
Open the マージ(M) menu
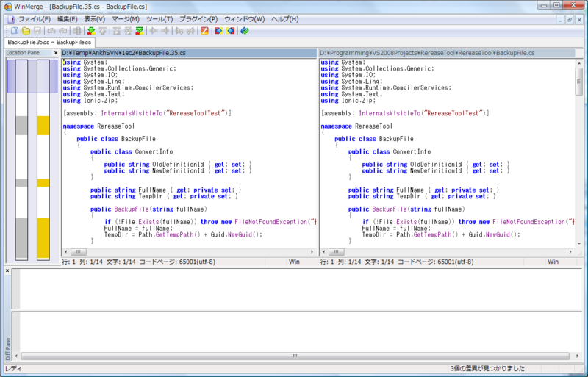(x=126, y=19)
